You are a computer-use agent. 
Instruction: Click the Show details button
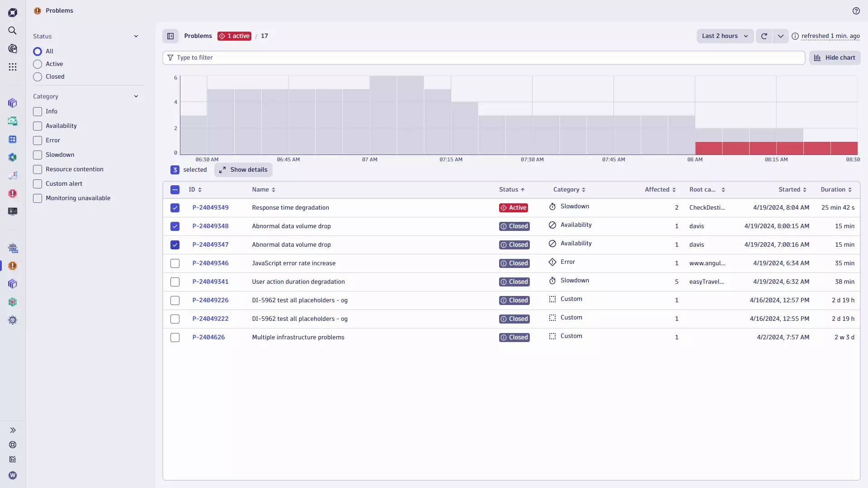243,170
